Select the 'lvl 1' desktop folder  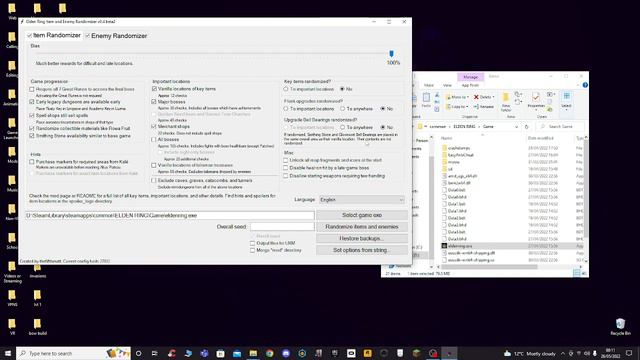coord(38,298)
